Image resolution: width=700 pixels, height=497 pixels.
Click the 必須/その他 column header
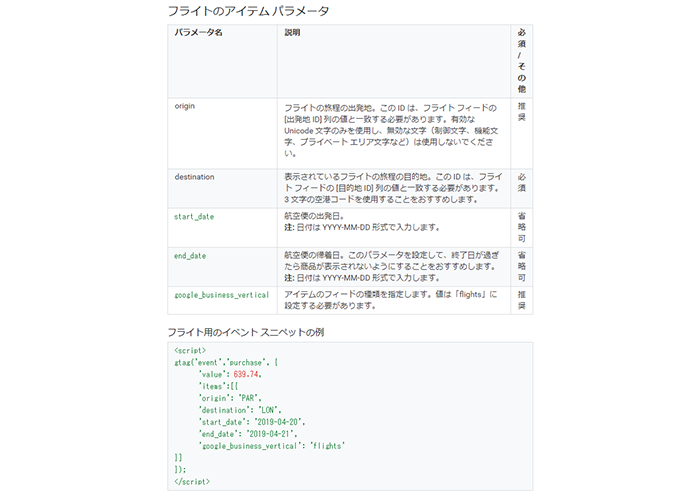point(521,61)
